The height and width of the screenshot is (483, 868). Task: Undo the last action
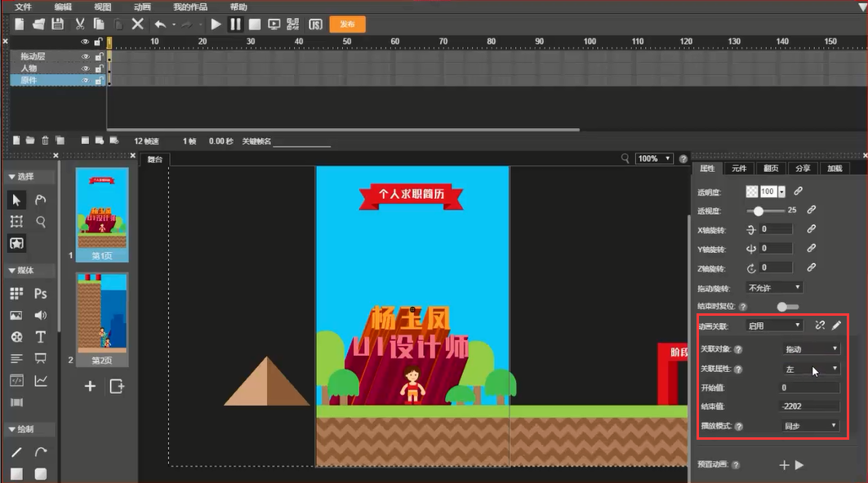tap(161, 24)
